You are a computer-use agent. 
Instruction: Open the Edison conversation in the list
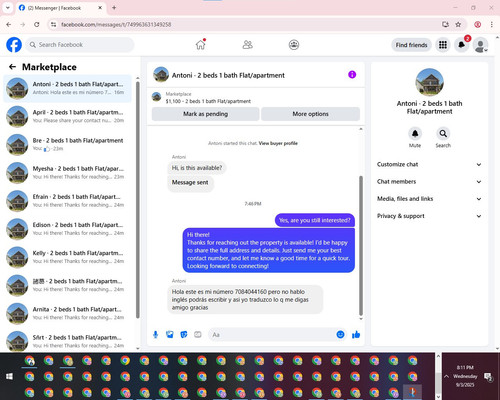coord(67,229)
